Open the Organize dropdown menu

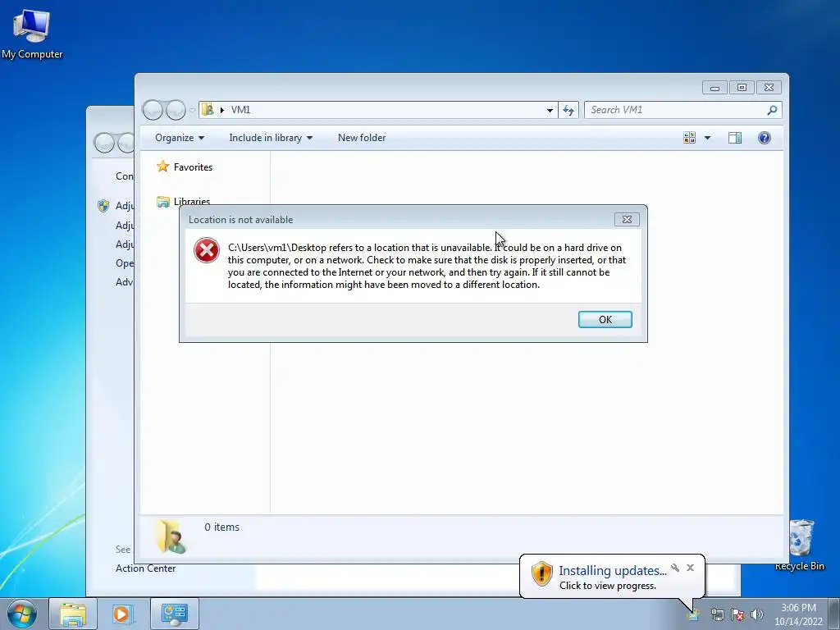click(180, 138)
